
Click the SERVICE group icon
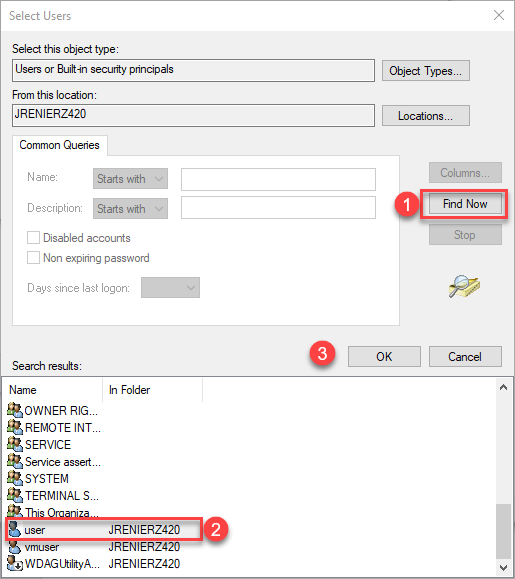[15, 444]
